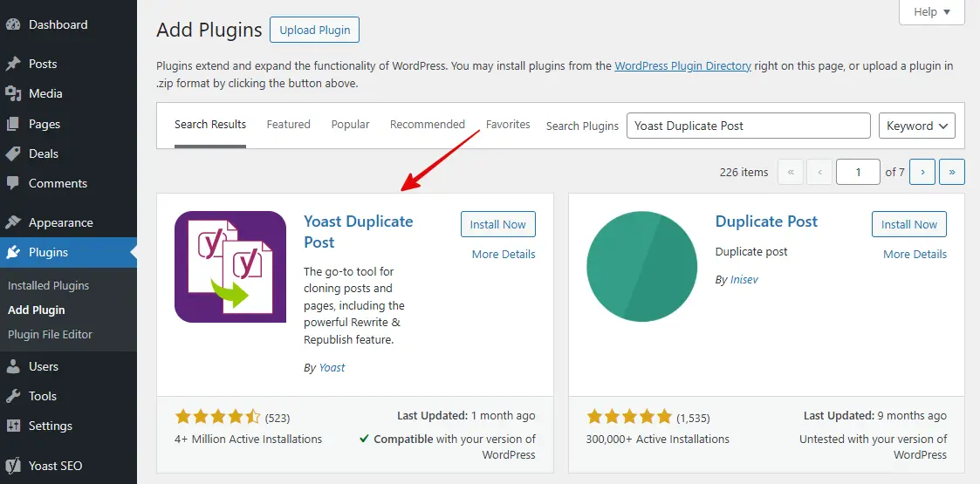Install the Yoast Duplicate Post plugin
Image resolution: width=980 pixels, height=484 pixels.
pyautogui.click(x=498, y=224)
